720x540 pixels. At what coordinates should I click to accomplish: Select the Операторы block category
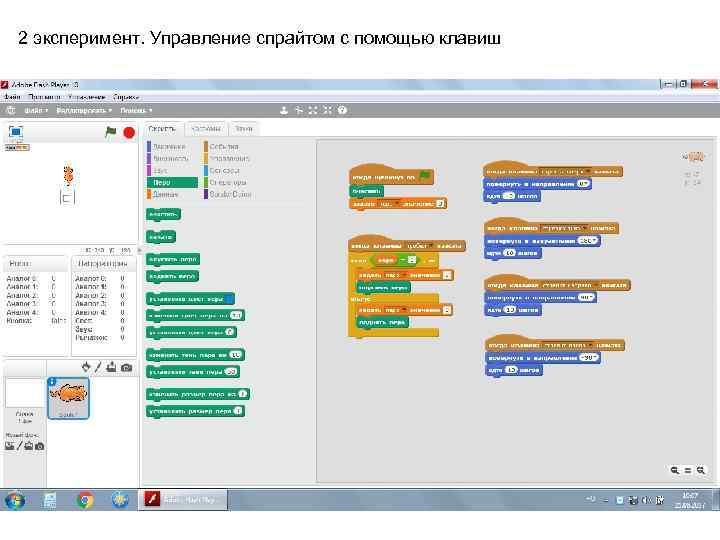pos(228,182)
